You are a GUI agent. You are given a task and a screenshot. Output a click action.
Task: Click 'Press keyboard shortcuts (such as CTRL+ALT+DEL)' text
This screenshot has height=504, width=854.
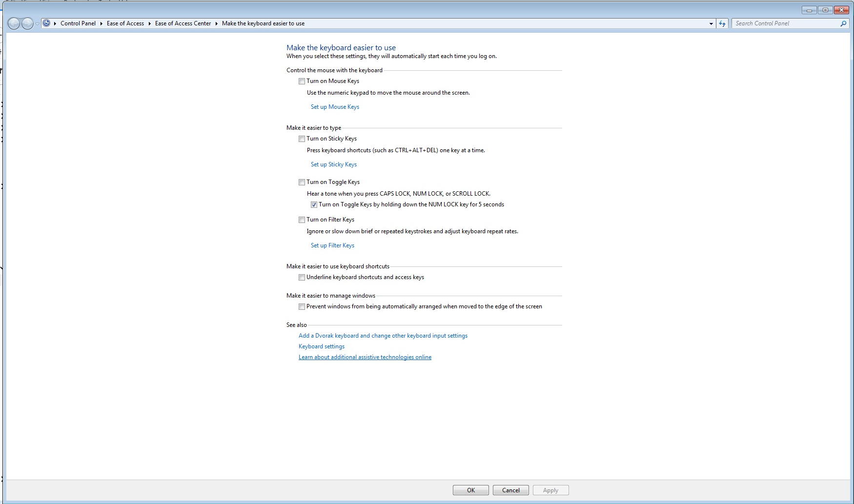(396, 150)
